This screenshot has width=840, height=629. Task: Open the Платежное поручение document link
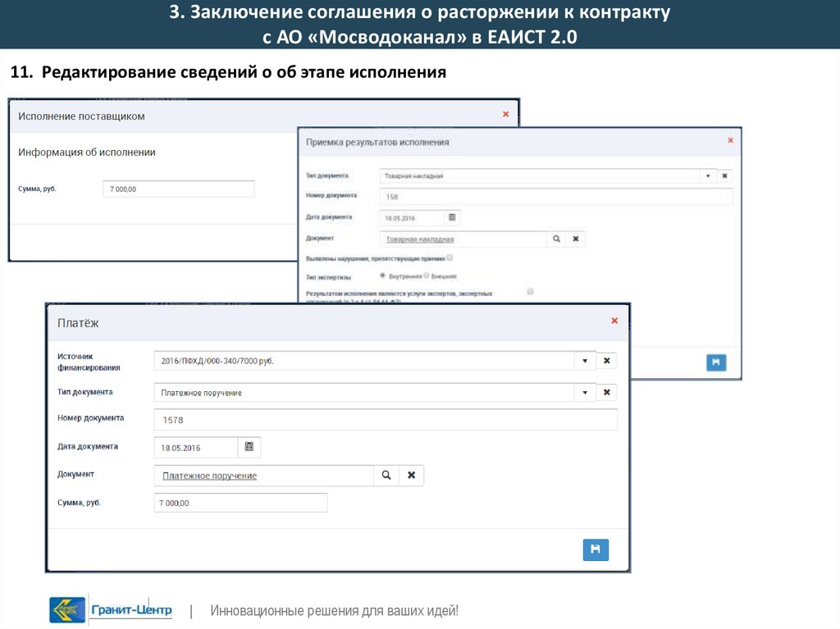(209, 476)
